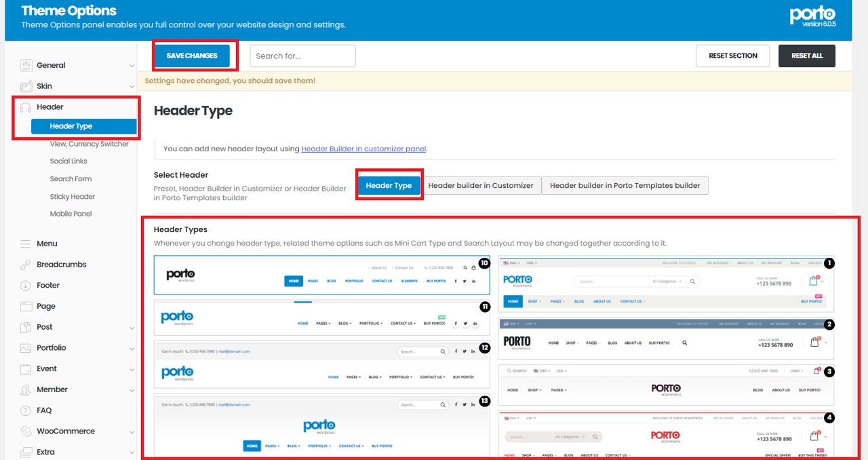Viewport: 868px width, 460px height.
Task: Click the General sliders icon in sidebar
Action: tap(26, 65)
